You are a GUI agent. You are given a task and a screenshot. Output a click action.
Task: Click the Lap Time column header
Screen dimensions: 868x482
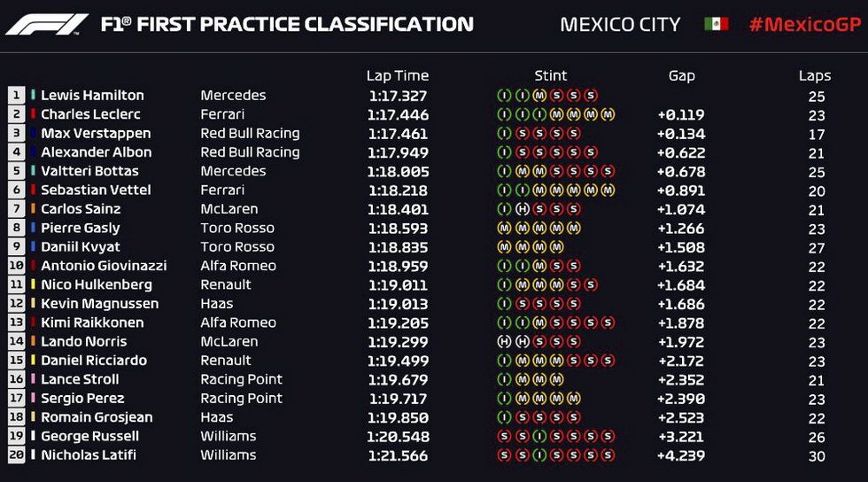[x=398, y=75]
